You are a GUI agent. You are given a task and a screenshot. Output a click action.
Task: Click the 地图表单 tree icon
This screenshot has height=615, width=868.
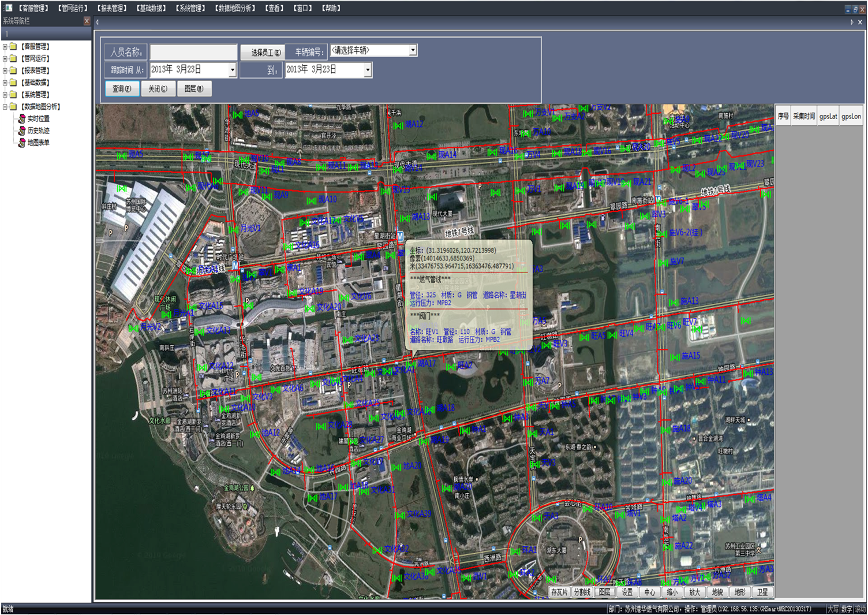(22, 143)
